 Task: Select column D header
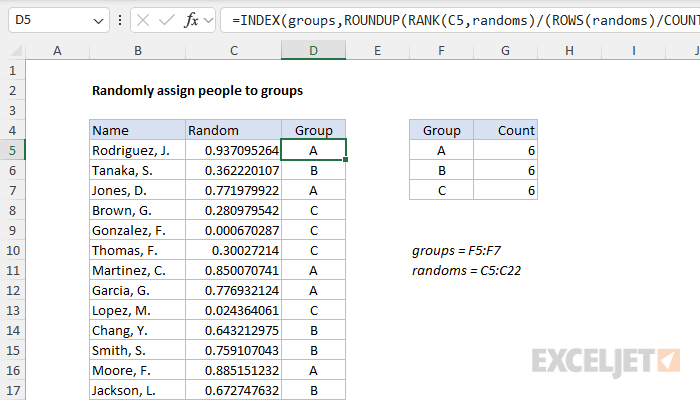(x=313, y=50)
